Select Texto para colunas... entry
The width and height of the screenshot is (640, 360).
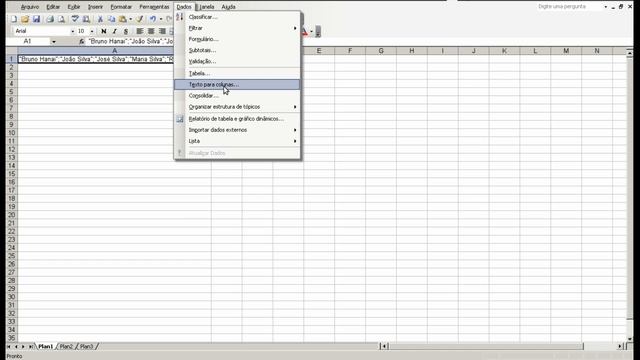click(237, 84)
